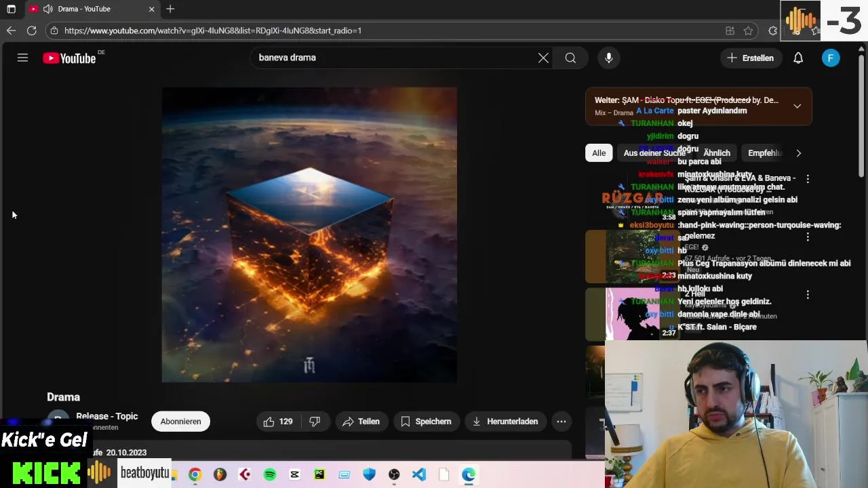Click the Erstellen create button
868x488 pixels.
pos(751,58)
